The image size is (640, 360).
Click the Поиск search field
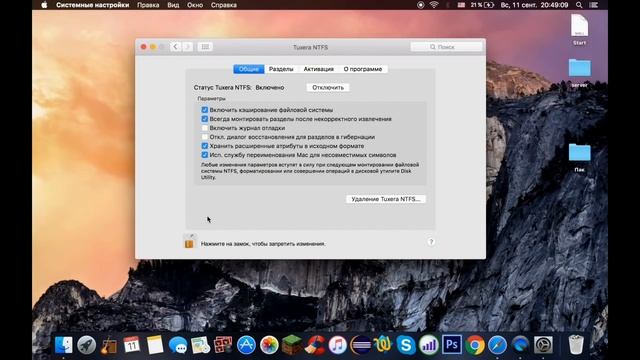point(446,47)
